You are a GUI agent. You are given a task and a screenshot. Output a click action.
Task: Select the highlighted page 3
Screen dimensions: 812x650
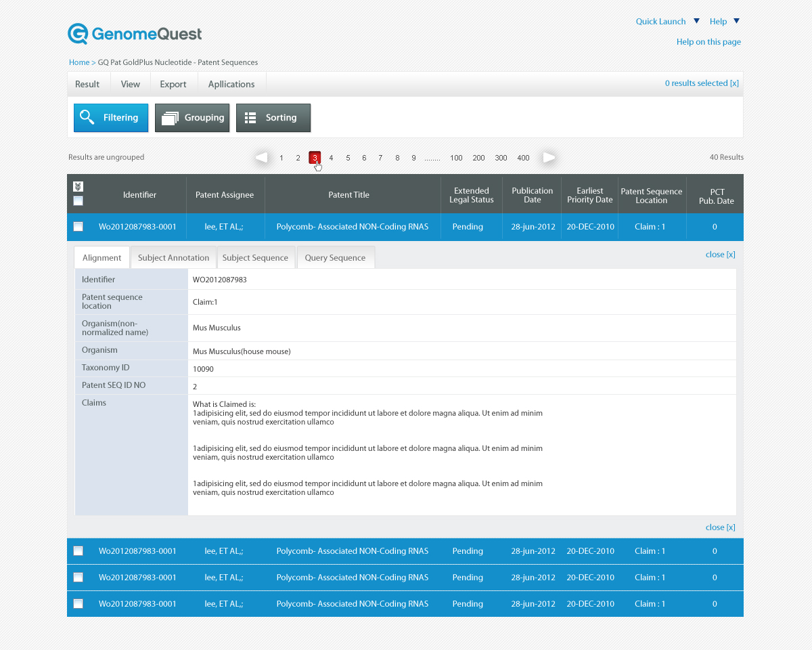pos(315,158)
